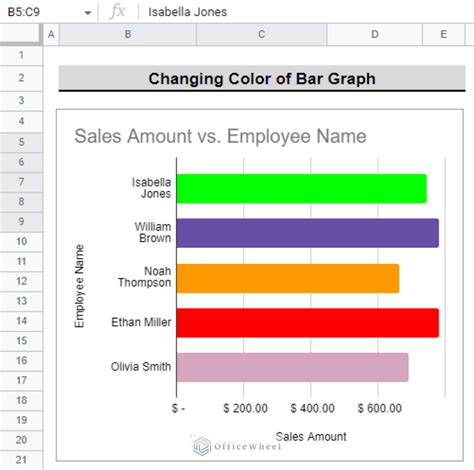474x470 pixels.
Task: Click the Ethan Miller axis label
Action: tap(141, 322)
